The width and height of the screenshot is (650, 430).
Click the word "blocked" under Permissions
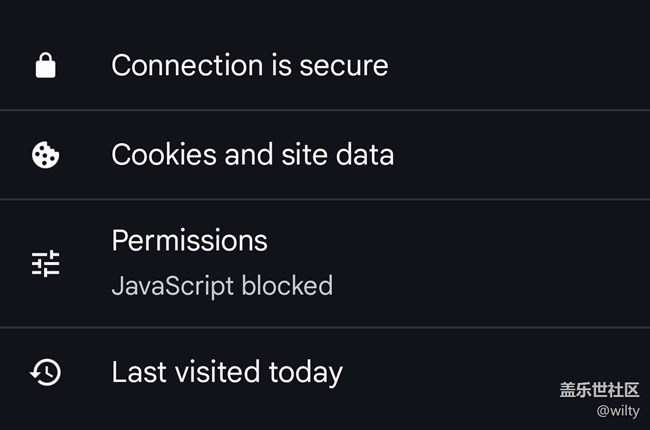(287, 285)
